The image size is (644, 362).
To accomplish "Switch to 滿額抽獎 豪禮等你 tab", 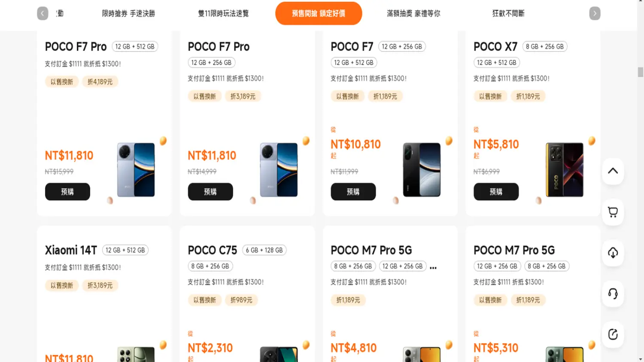I will tap(413, 13).
